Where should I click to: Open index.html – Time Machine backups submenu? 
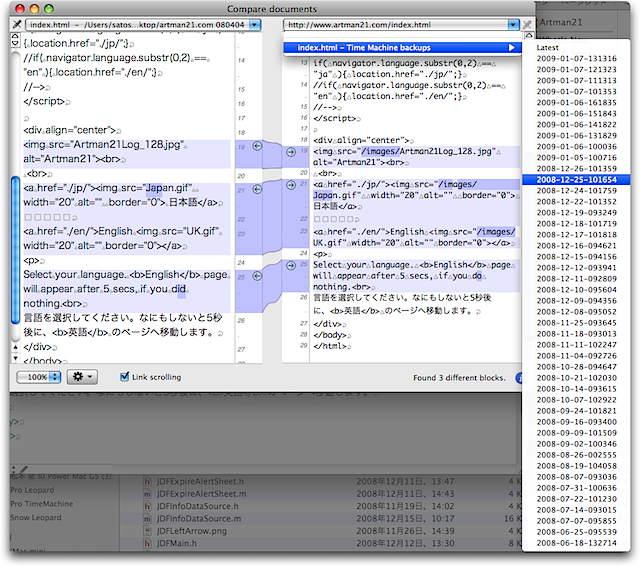coord(402,48)
